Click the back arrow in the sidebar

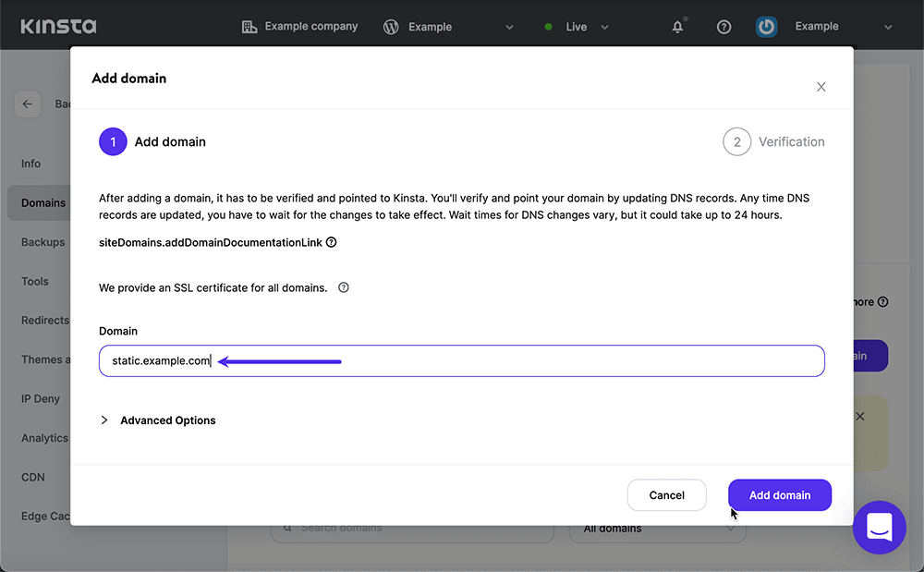coord(28,103)
